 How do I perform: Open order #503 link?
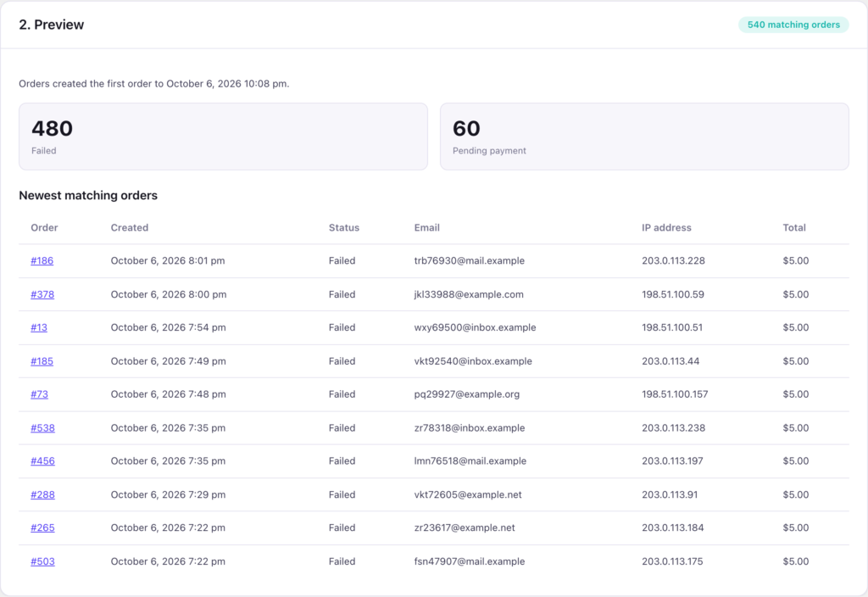(x=42, y=561)
